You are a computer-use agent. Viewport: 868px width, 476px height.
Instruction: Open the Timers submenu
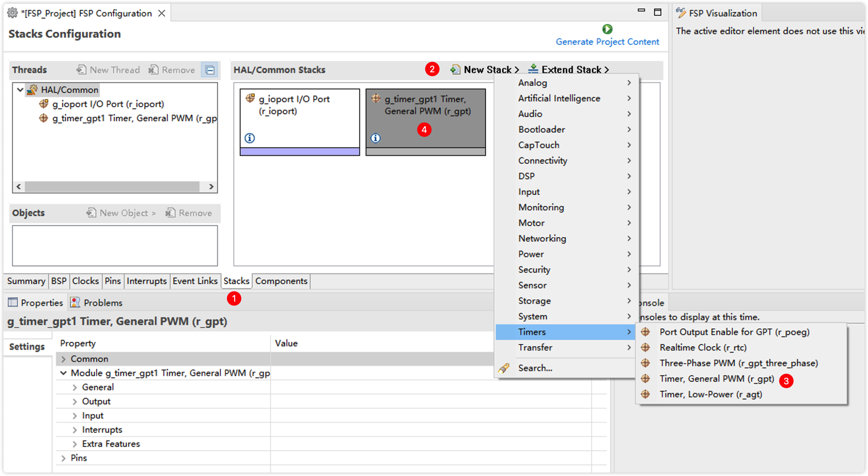point(566,332)
